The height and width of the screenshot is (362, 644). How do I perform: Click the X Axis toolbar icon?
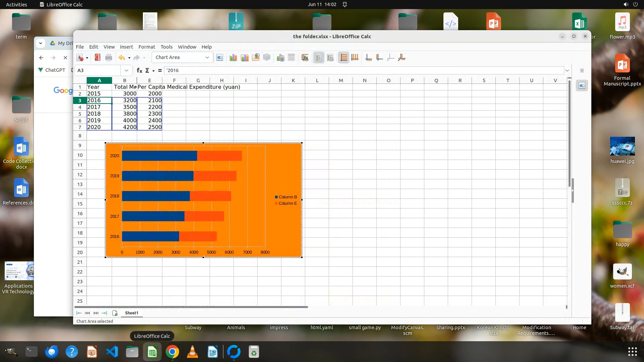tap(368, 58)
